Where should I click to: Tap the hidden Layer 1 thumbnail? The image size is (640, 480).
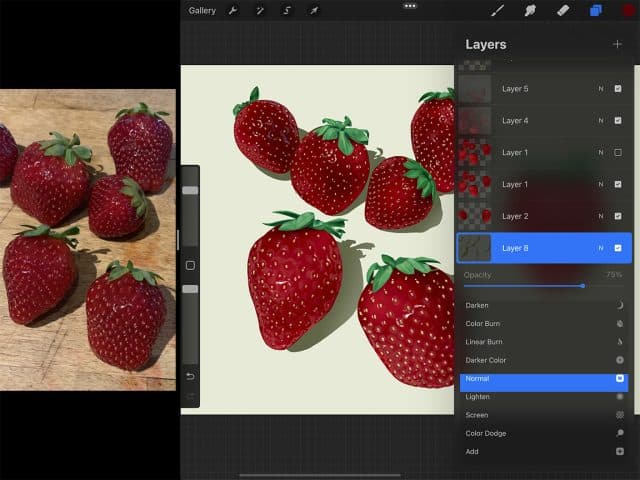point(475,153)
